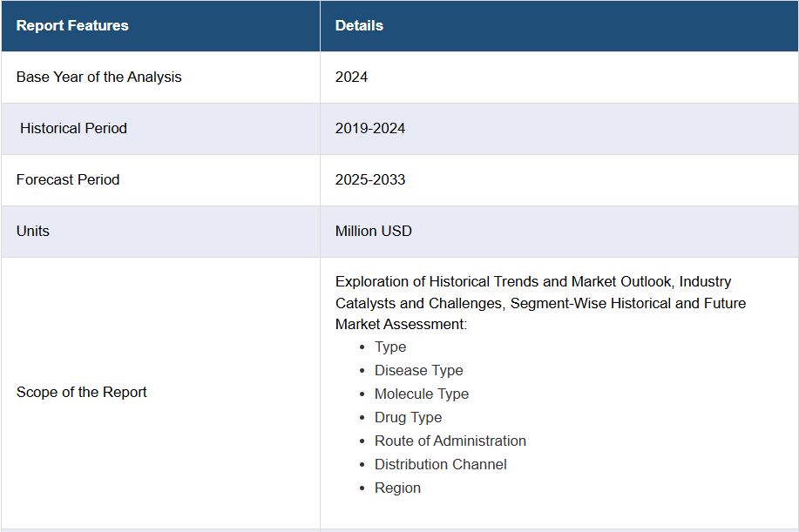Click the 'Molecule Type' bullet item
Image resolution: width=799 pixels, height=532 pixels.
(422, 394)
